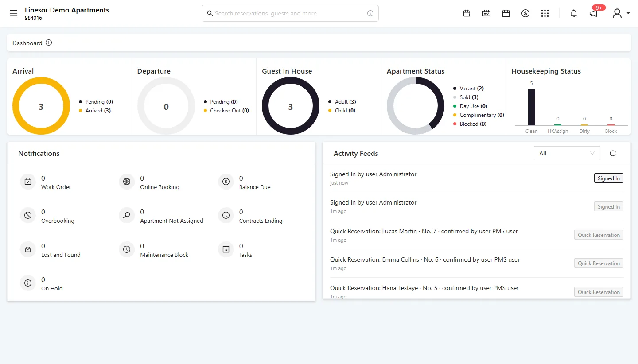638x364 pixels.
Task: Open the nine-dot apps grid icon
Action: (x=545, y=13)
